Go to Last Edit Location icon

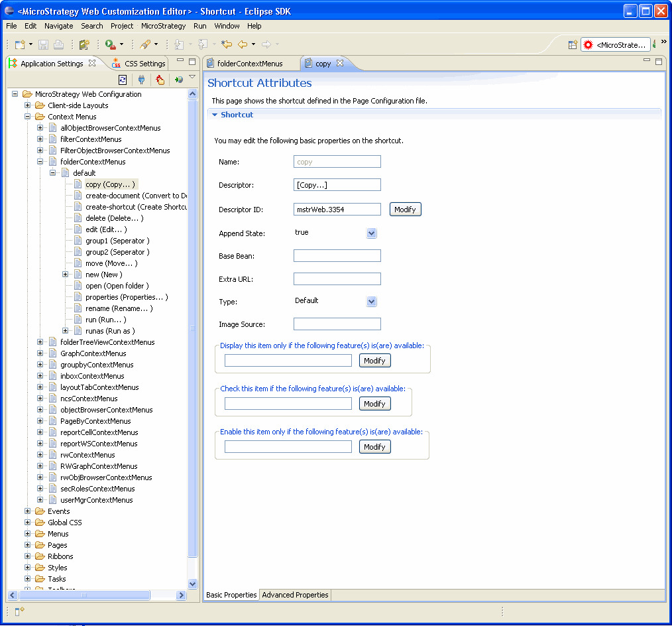(226, 44)
